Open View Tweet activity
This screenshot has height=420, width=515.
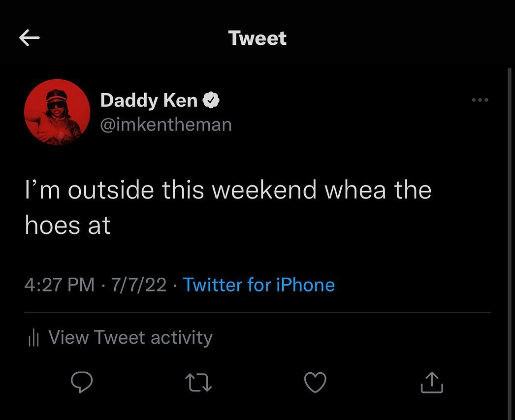click(x=130, y=338)
